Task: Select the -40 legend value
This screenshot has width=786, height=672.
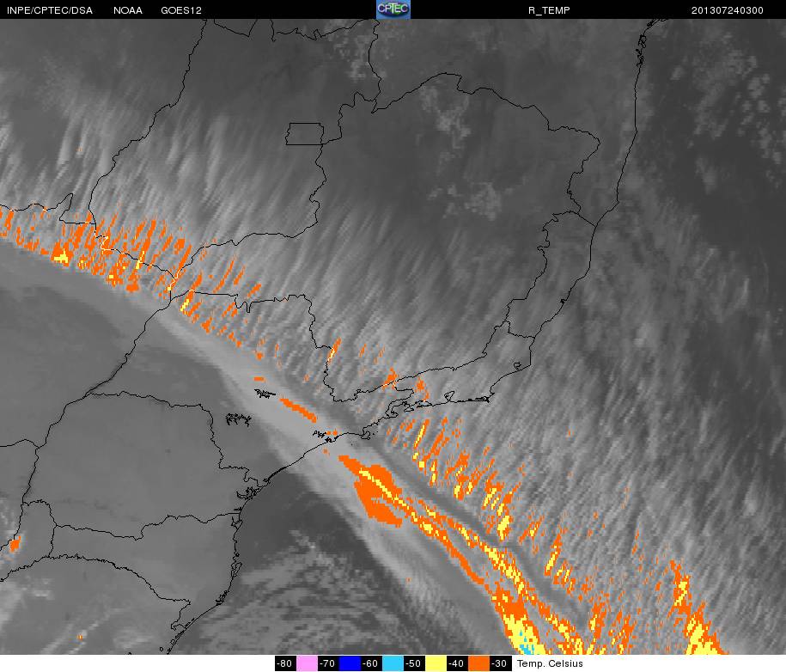Action: pyautogui.click(x=457, y=663)
